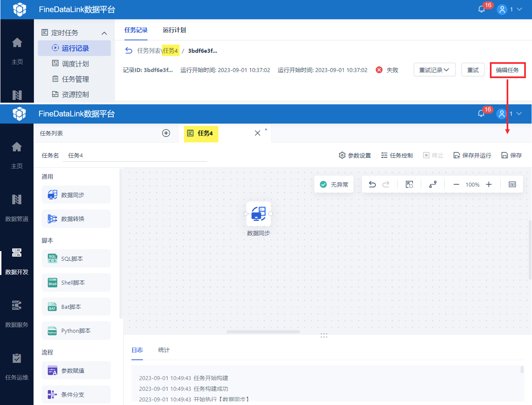Zoom out with the minus icon

coord(456,184)
